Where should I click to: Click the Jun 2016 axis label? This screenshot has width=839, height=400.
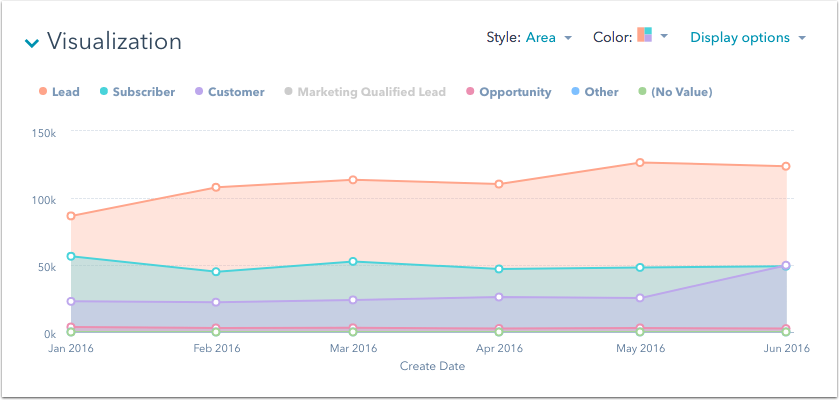786,349
